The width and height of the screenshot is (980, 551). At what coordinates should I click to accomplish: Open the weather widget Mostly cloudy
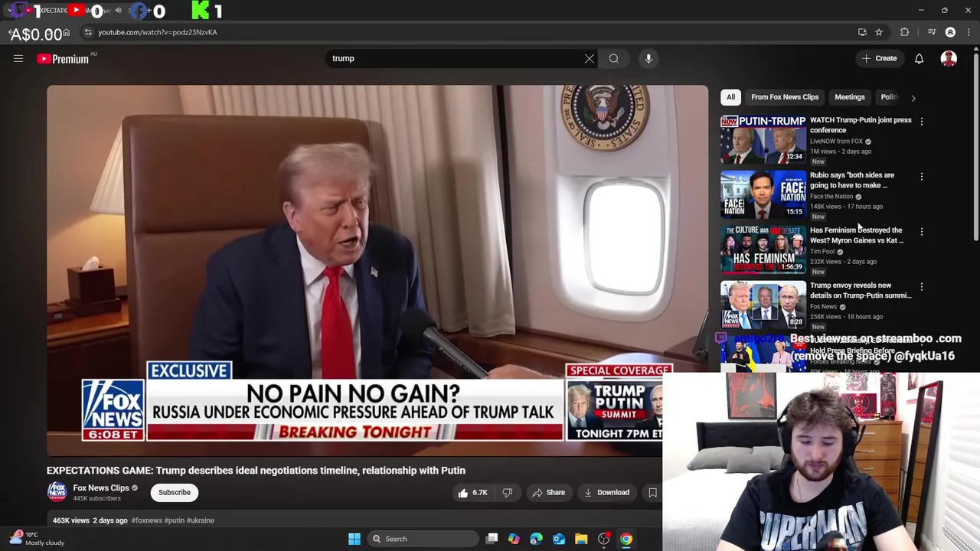38,539
